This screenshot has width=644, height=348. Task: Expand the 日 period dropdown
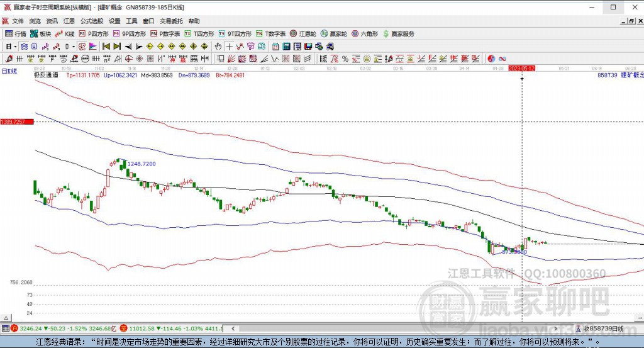tap(15, 47)
